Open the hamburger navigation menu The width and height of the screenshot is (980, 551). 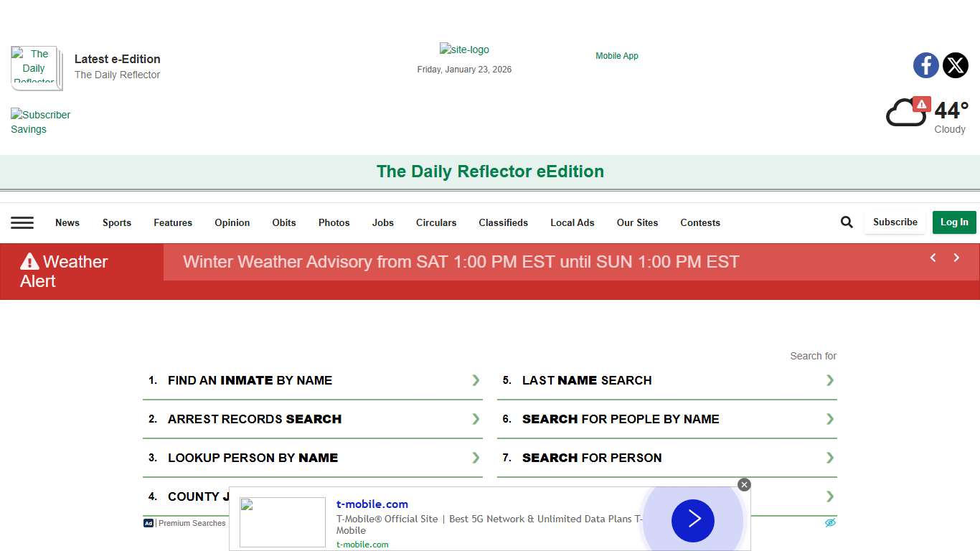(22, 222)
